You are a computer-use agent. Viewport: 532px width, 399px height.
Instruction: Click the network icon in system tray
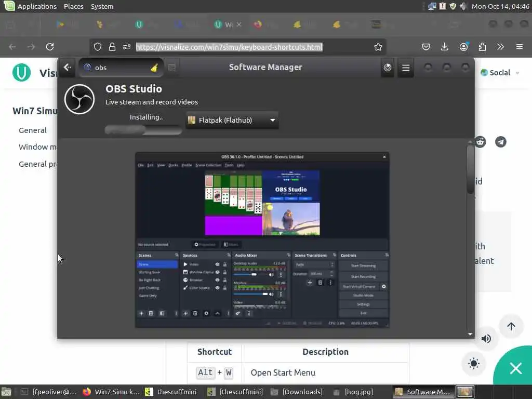[x=432, y=6]
